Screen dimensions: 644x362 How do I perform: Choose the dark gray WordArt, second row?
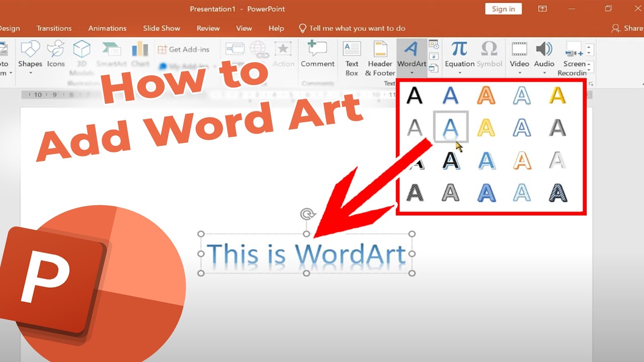point(557,127)
